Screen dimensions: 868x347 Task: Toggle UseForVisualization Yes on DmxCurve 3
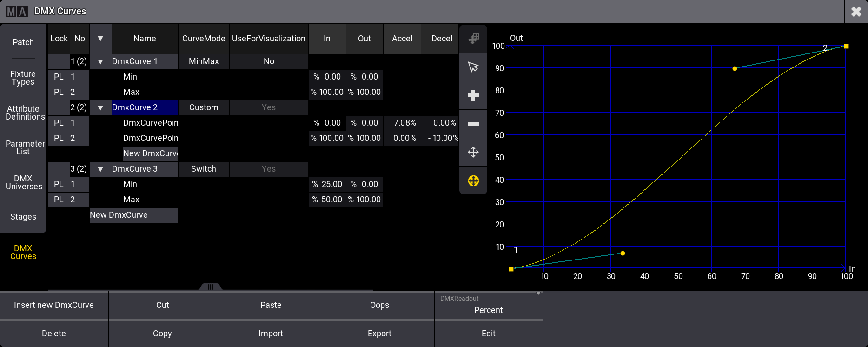pos(269,169)
